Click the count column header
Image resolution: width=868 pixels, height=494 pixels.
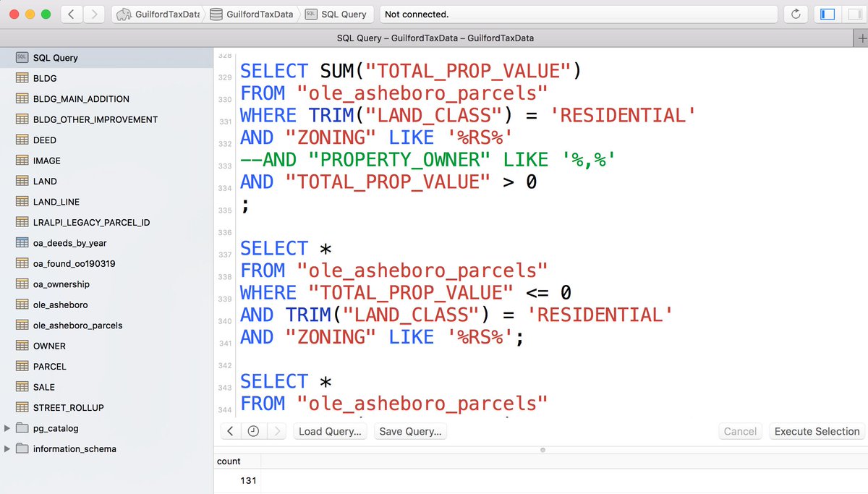[237, 461]
